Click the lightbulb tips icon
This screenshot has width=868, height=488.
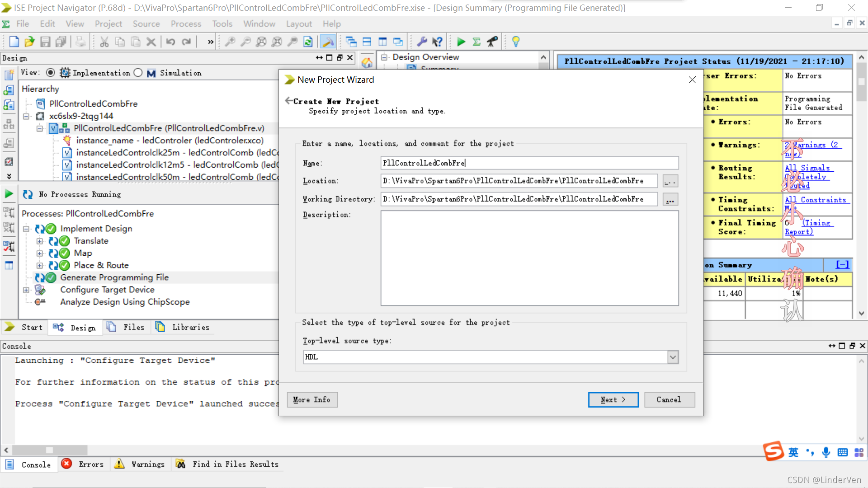[x=515, y=42]
